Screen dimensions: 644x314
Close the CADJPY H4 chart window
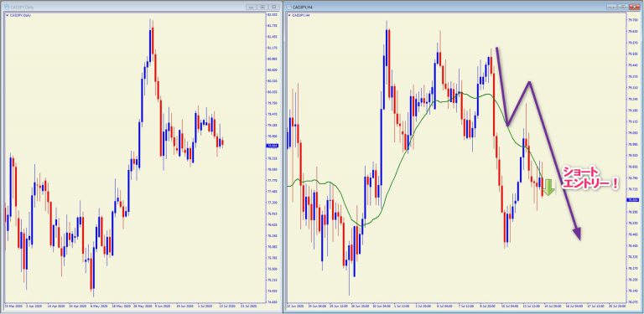coord(635,7)
